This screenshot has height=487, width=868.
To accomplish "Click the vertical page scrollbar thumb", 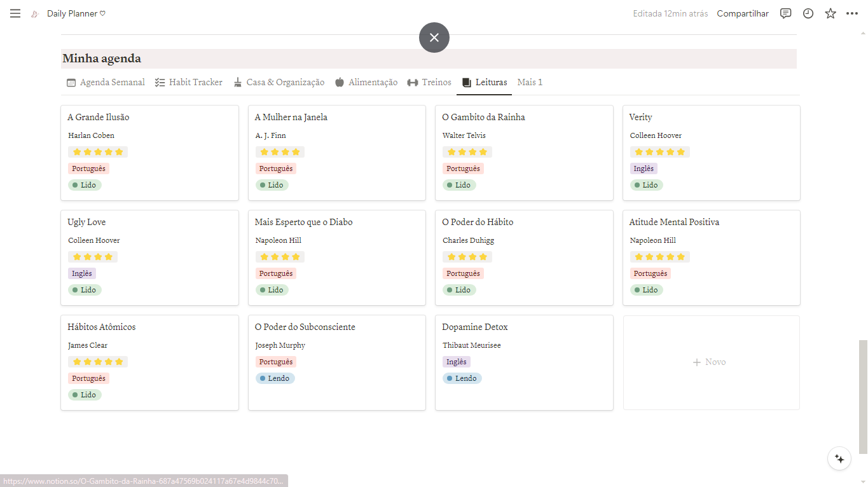I will (863, 397).
